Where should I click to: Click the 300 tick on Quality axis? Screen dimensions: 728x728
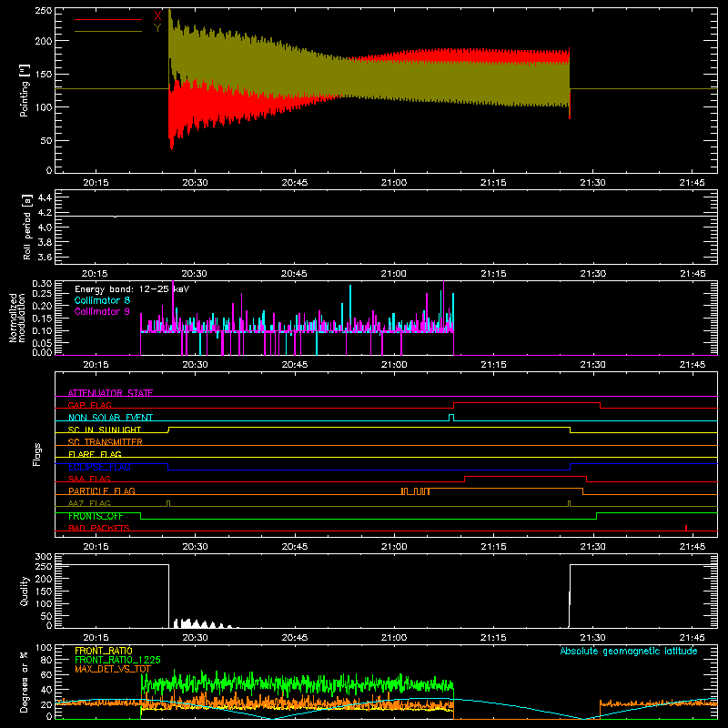coord(44,557)
